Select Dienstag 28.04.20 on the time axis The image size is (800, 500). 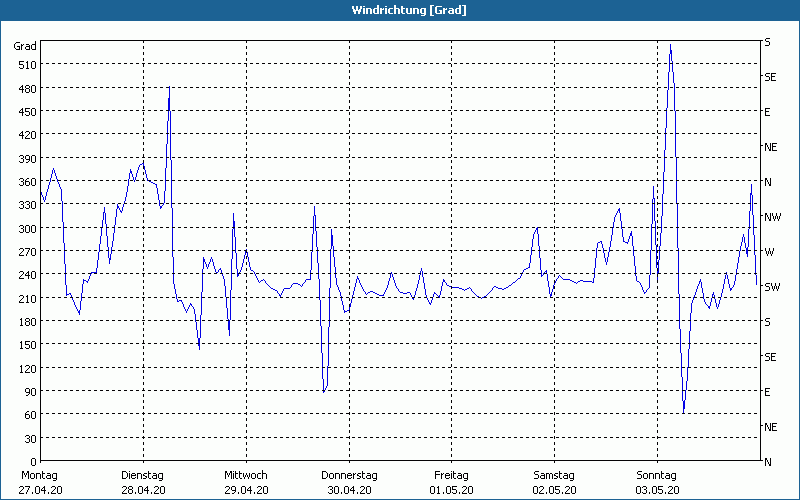(142, 482)
